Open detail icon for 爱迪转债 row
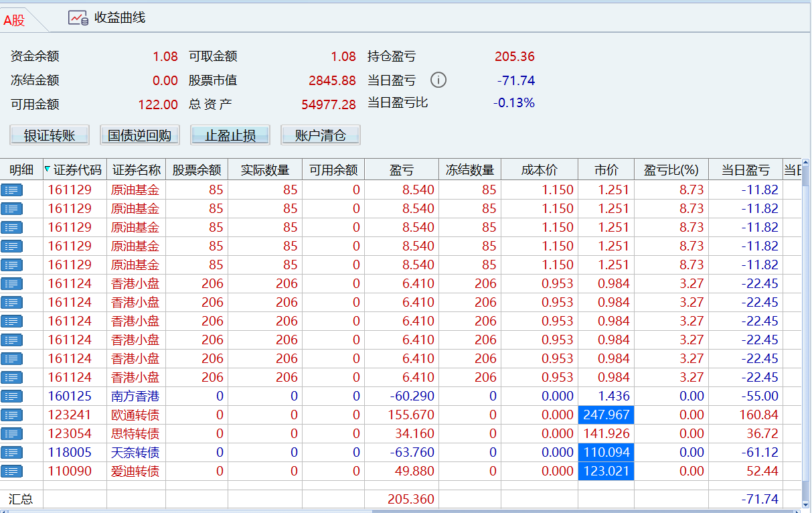The height and width of the screenshot is (513, 812). coord(12,471)
